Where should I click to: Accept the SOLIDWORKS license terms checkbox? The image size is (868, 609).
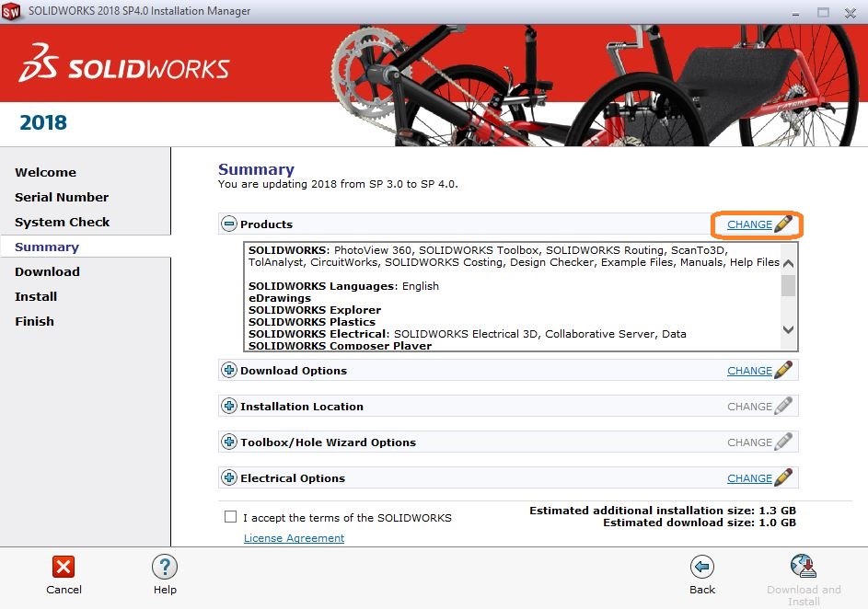pos(230,517)
